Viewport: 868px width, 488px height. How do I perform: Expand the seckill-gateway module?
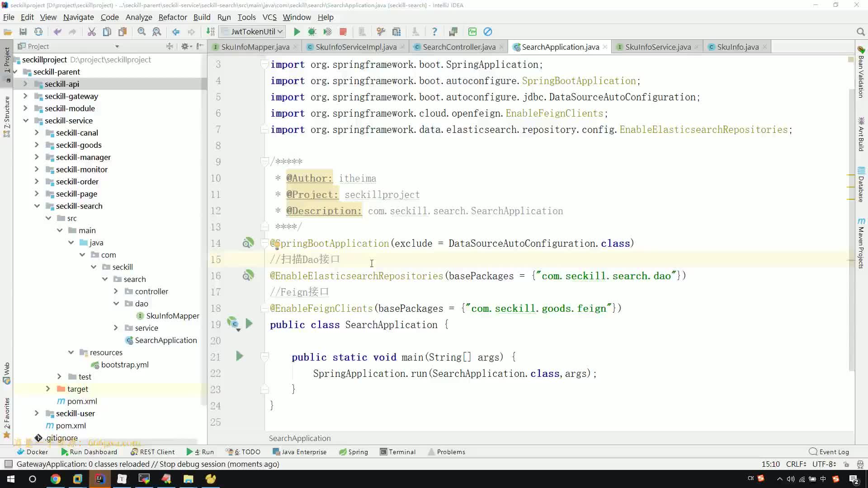pyautogui.click(x=25, y=96)
